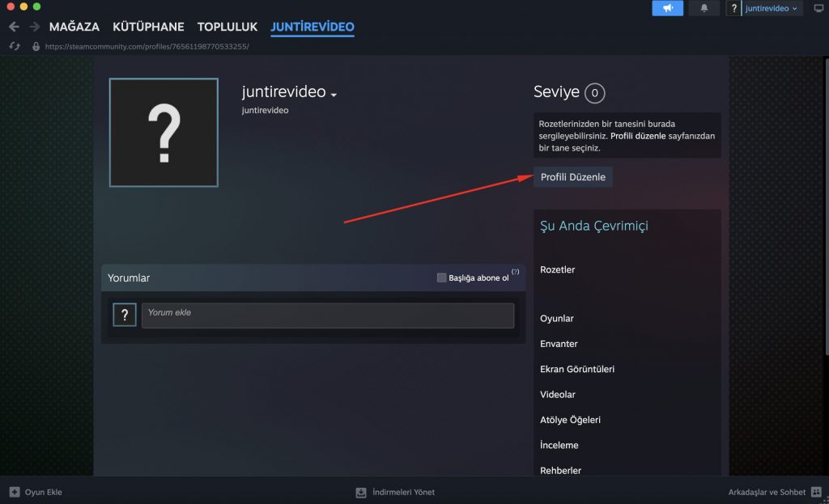
Task: Open the Ekran Görüntüleri link
Action: [577, 369]
